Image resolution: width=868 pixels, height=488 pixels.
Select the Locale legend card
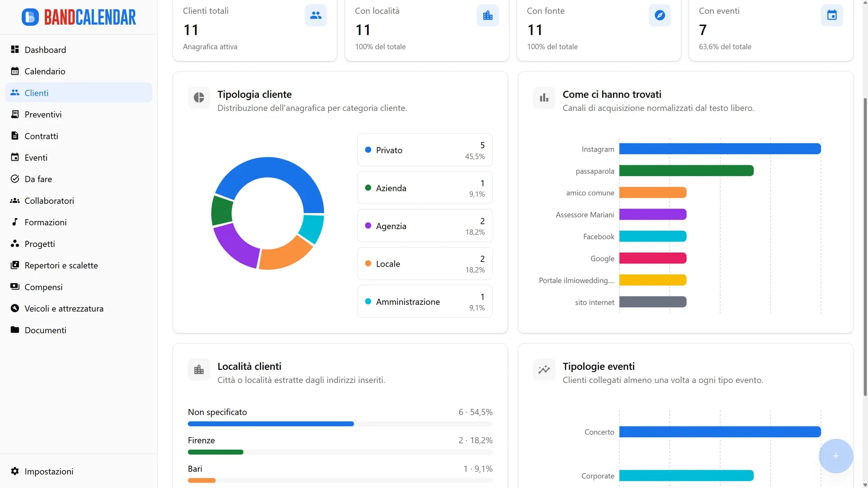tap(425, 263)
